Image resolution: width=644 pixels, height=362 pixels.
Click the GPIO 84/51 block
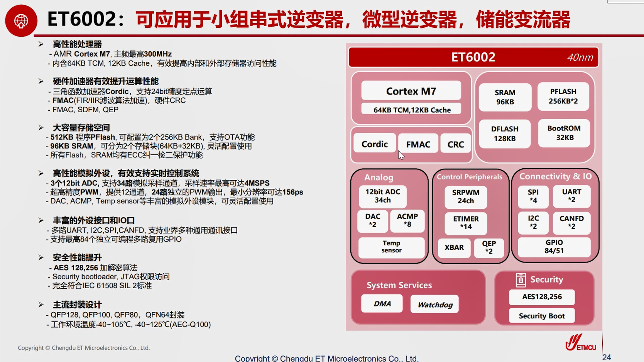(554, 247)
